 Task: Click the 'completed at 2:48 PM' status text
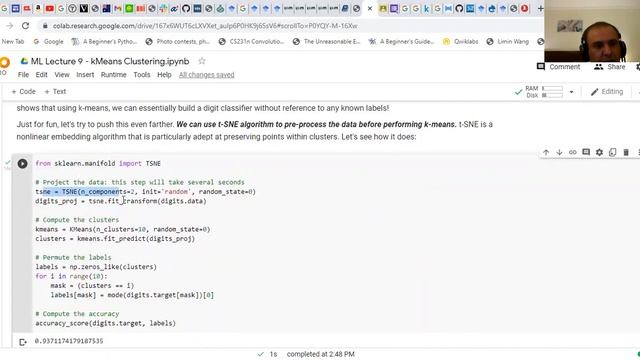point(320,354)
